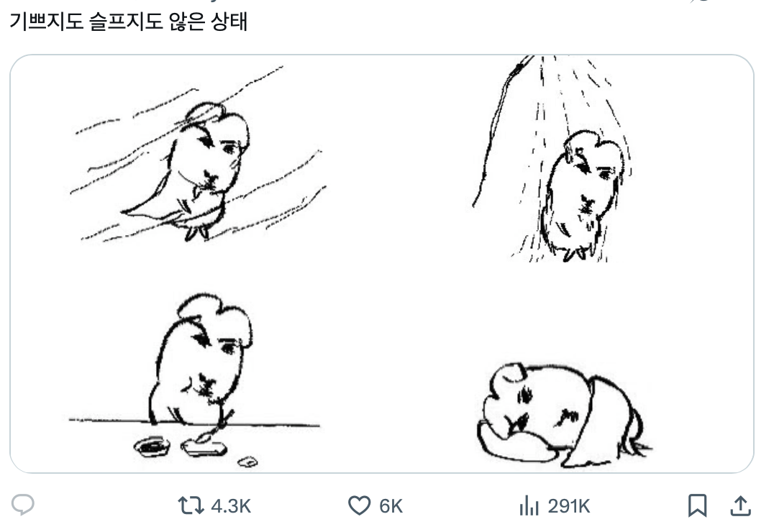Screen dimensions: 774x532
Task: Click the share upload arrow icon
Action: click(740, 506)
